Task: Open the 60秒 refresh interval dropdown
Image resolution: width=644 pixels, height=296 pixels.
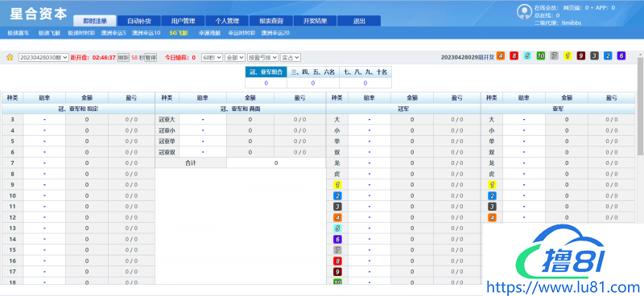Action: click(x=212, y=58)
